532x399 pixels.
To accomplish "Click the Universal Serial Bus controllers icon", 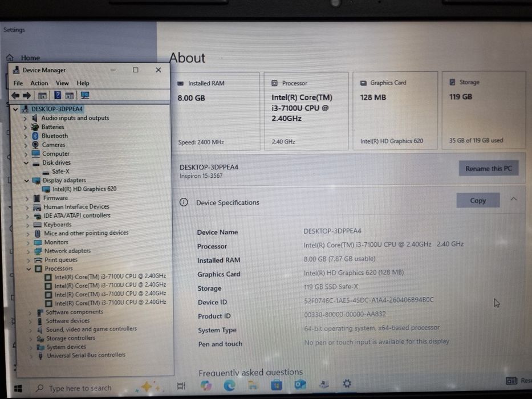I will click(x=40, y=356).
